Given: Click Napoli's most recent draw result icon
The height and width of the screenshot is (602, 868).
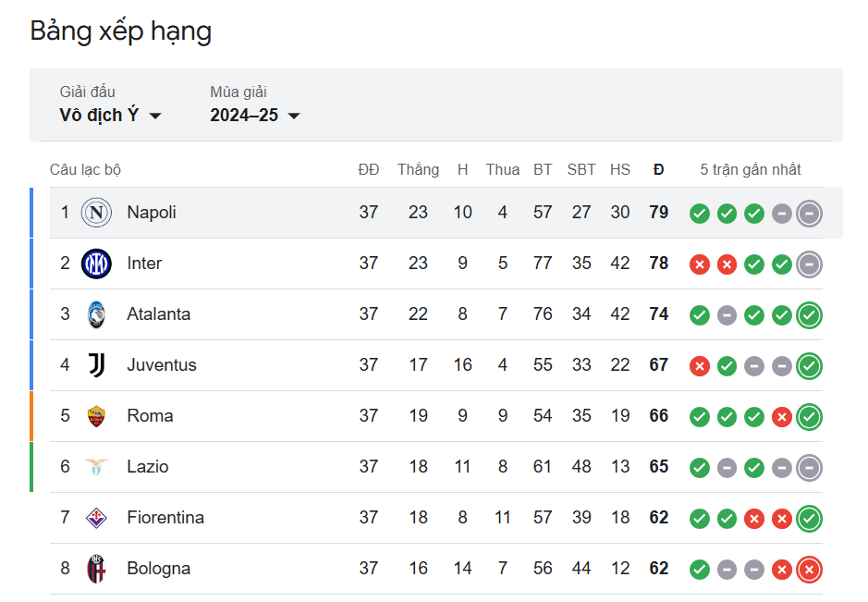Looking at the screenshot, I should coord(810,214).
